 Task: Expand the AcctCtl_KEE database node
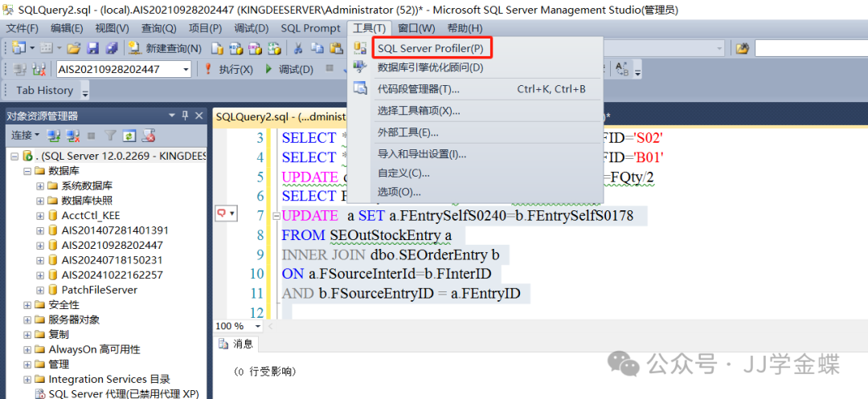point(40,215)
